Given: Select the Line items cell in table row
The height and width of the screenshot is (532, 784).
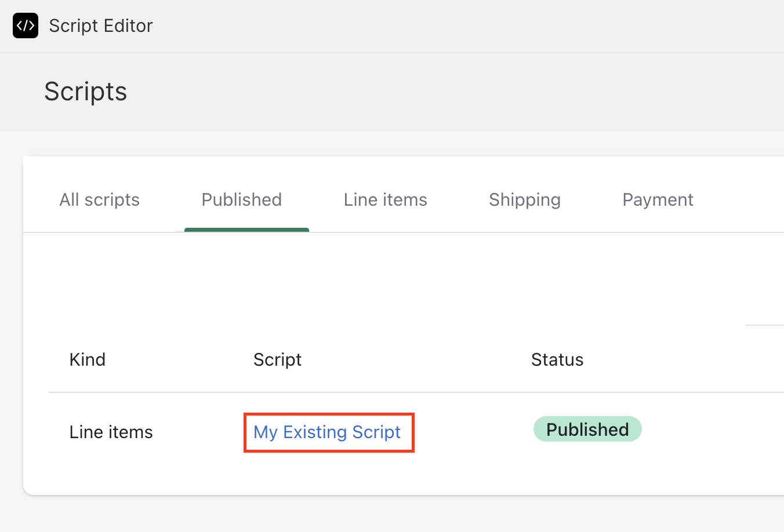Looking at the screenshot, I should (x=111, y=432).
